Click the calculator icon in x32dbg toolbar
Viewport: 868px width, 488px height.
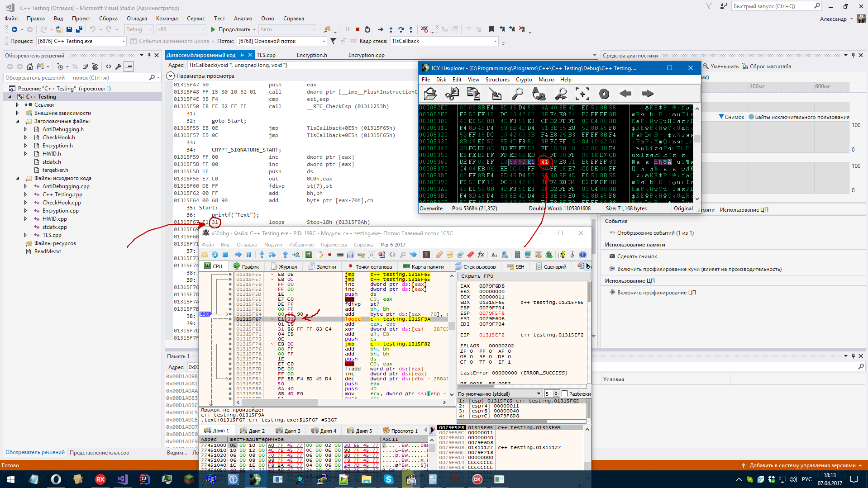coord(517,255)
